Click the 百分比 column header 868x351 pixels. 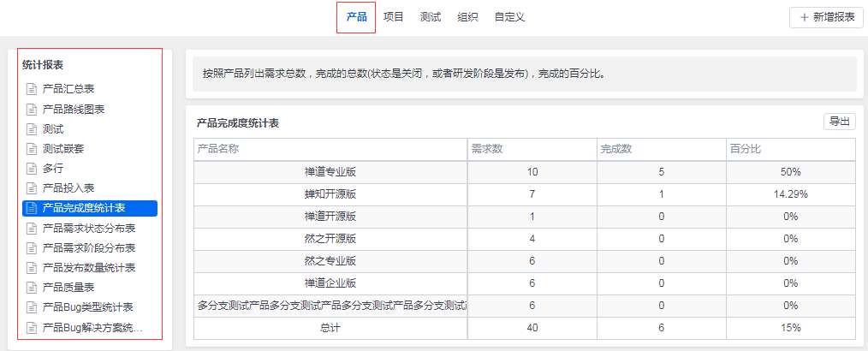click(x=791, y=149)
